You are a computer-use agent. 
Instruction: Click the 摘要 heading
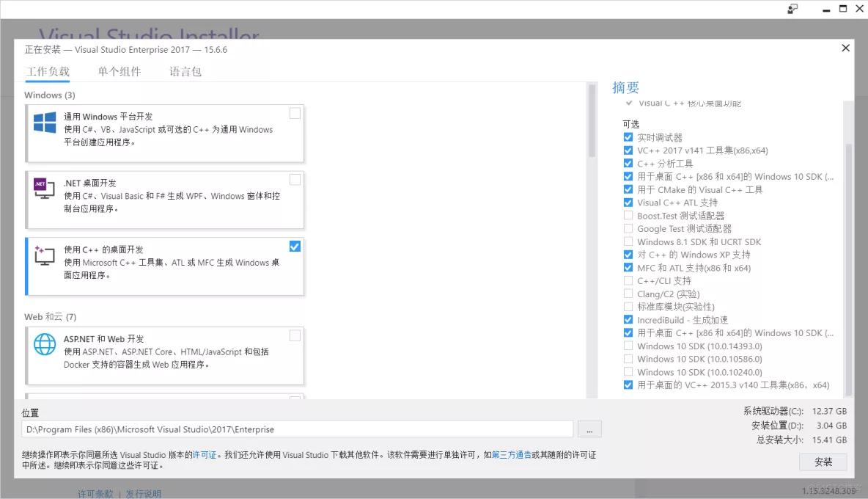[x=626, y=87]
